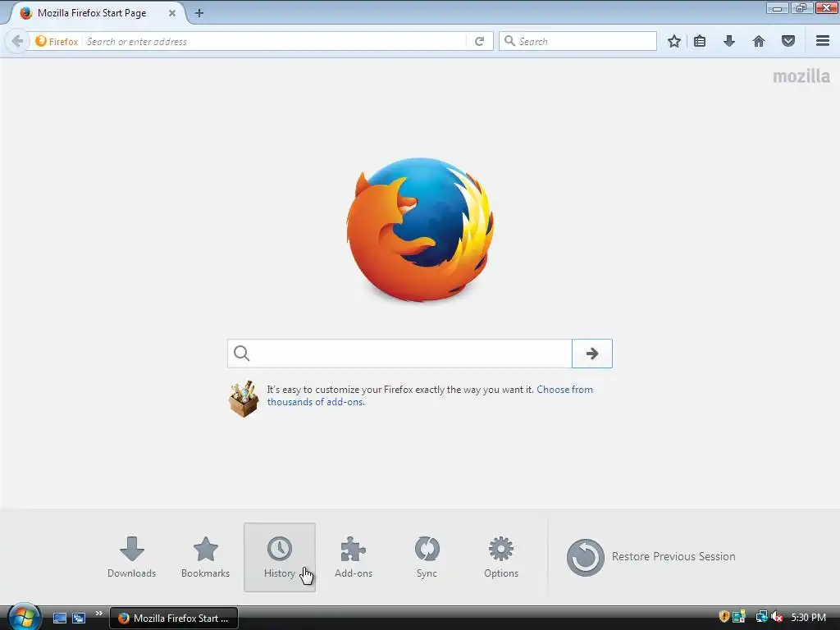Close the Mozilla Firefox Start Page tab
This screenshot has height=630, width=840.
(172, 13)
